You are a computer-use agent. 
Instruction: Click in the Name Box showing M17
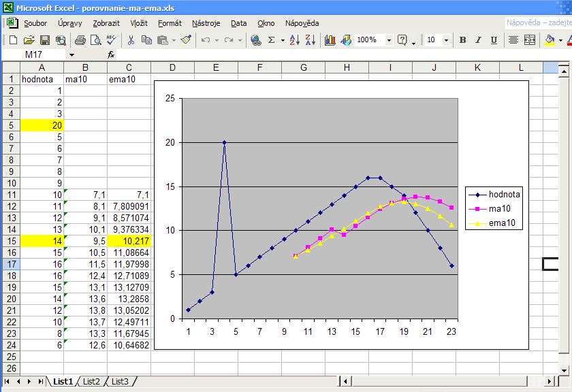(x=35, y=54)
